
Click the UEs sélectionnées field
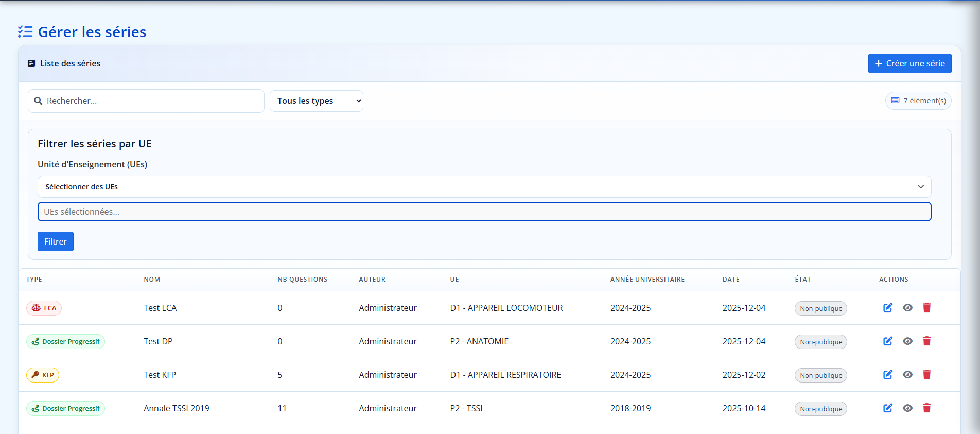(x=484, y=212)
